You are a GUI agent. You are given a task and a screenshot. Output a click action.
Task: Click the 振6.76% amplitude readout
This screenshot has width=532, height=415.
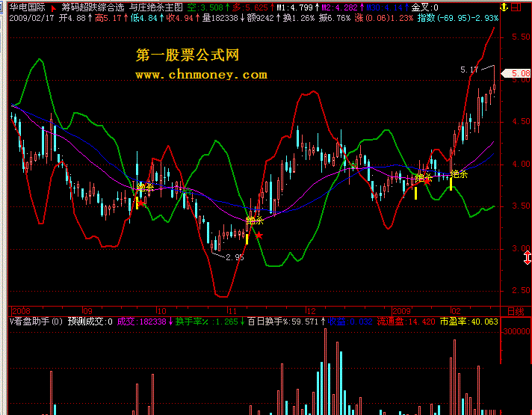pos(335,18)
